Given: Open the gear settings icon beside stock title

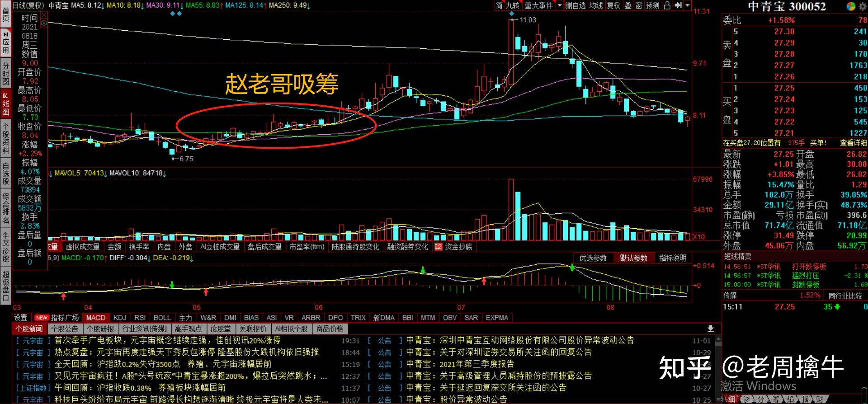Looking at the screenshot, I should [863, 6].
